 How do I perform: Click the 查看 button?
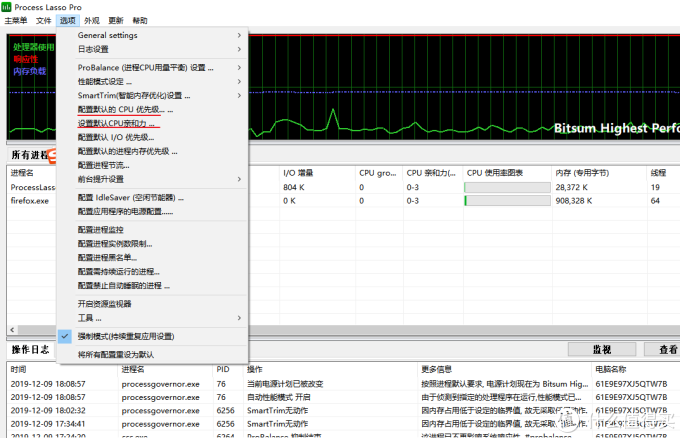point(663,350)
